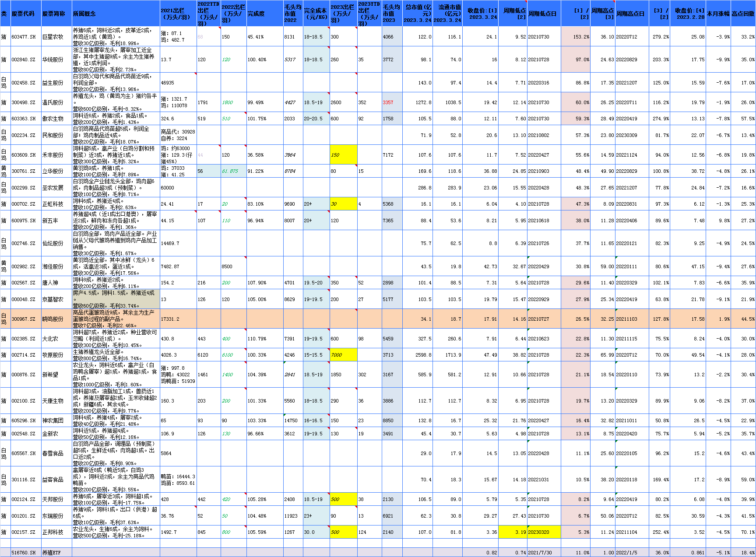The image size is (756, 557).
Task: Select the 高点回撤 column header
Action: [743, 14]
